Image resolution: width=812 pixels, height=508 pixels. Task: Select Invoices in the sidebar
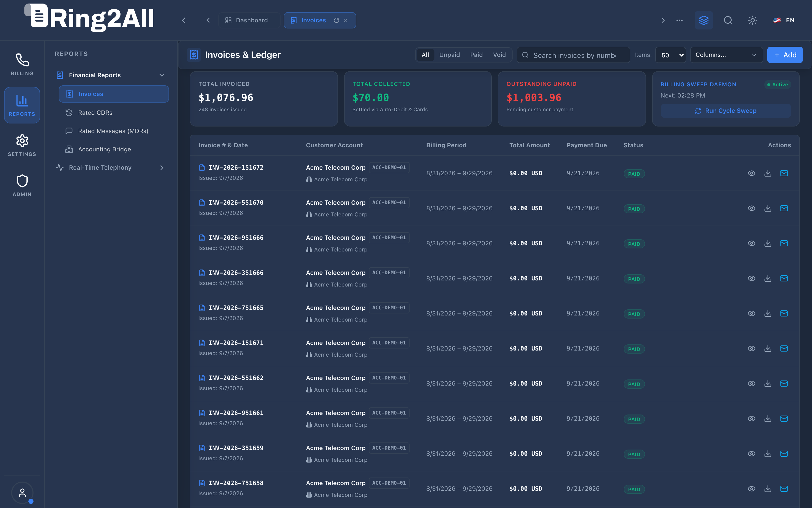[x=114, y=94]
